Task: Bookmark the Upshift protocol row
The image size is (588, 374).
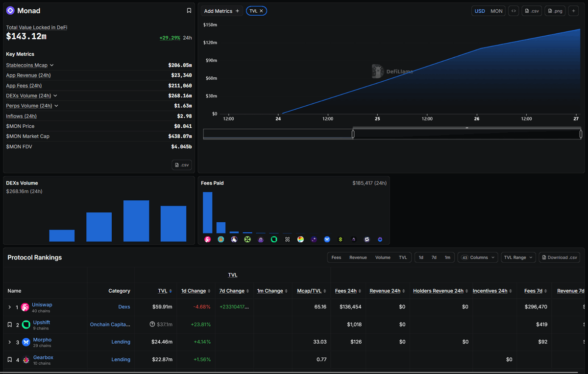Action: point(9,325)
